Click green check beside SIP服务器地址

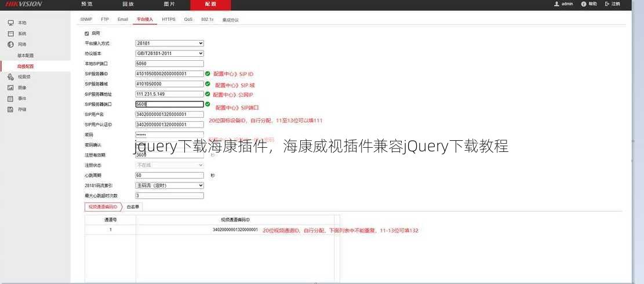(208, 94)
